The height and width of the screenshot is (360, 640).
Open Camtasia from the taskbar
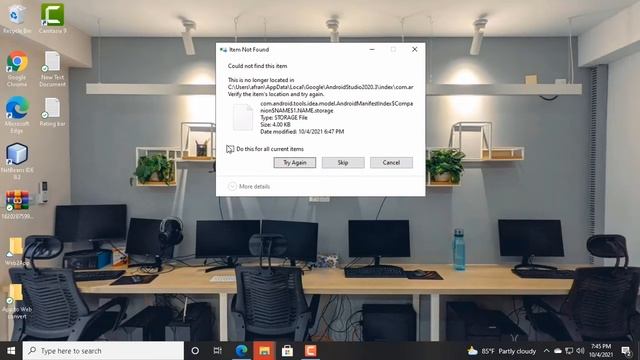(311, 351)
